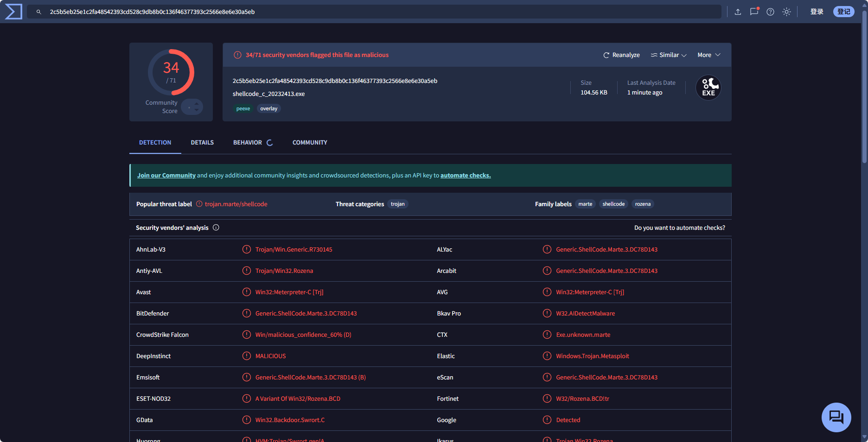Switch to the DETECTION tab

click(155, 143)
